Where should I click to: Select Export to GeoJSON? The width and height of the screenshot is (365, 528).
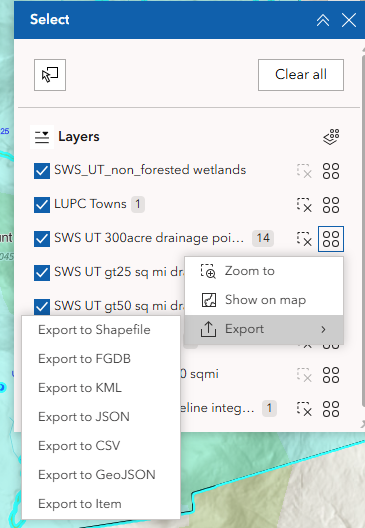click(x=101, y=475)
